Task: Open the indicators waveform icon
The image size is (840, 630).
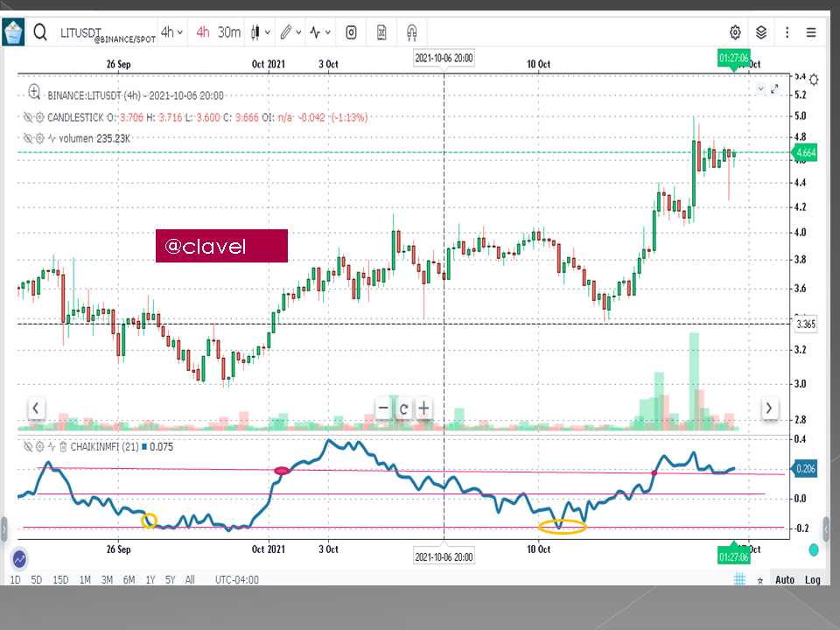Action: (316, 32)
